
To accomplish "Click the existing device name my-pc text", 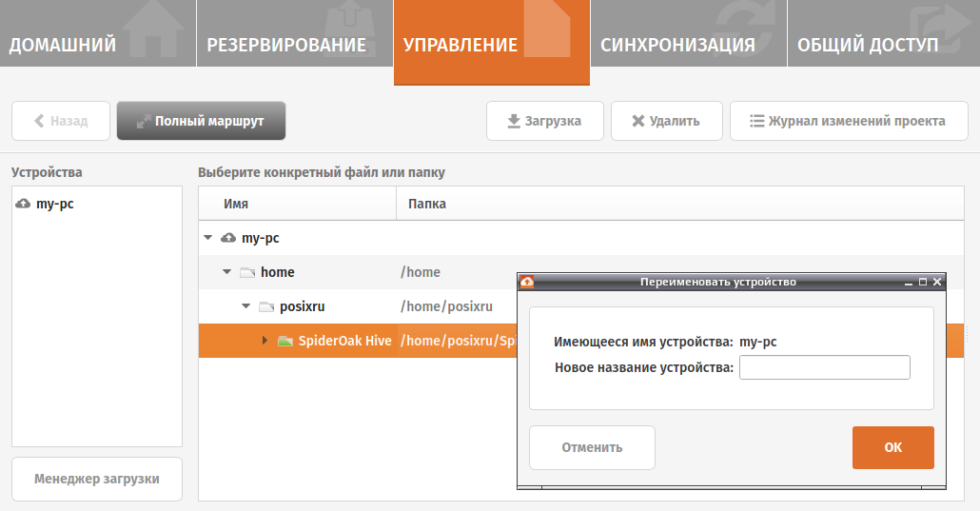I will pos(758,343).
